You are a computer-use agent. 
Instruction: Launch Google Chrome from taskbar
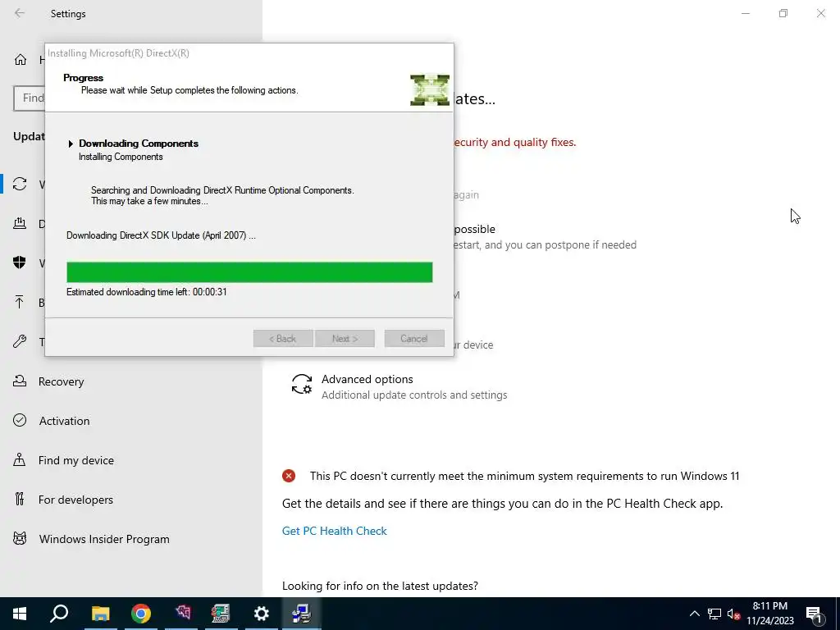click(x=141, y=614)
